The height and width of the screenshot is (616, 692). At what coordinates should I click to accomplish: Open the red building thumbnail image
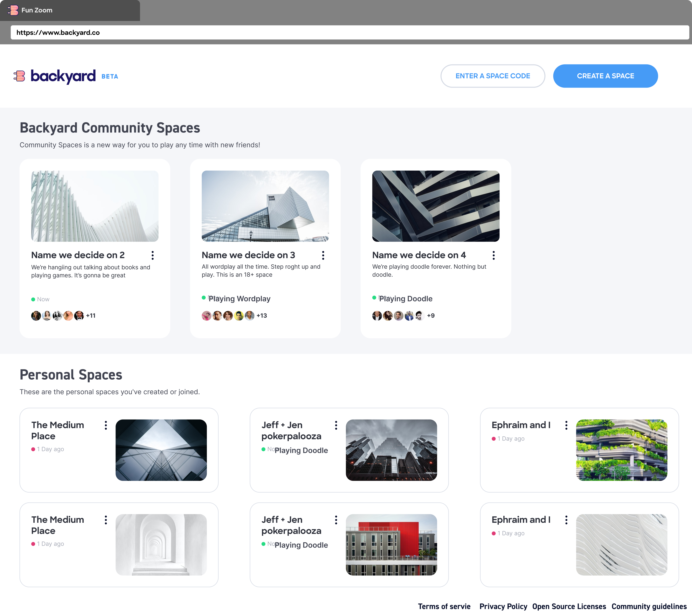click(391, 545)
